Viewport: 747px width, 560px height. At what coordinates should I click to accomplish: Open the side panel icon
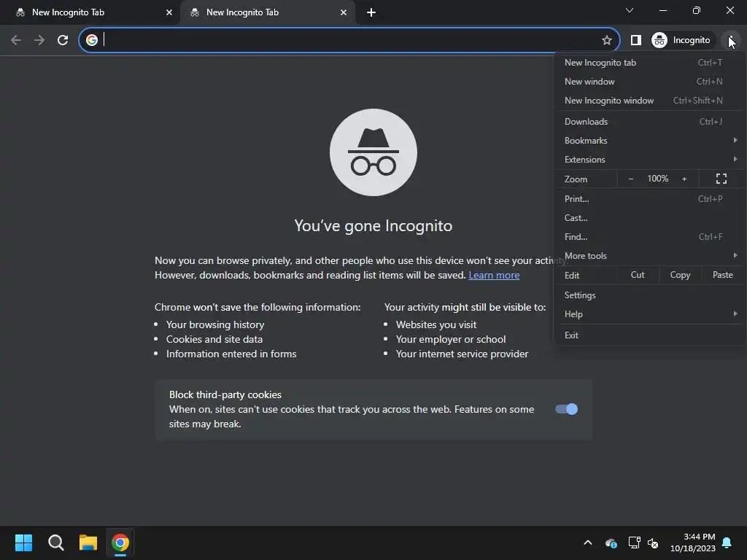click(x=635, y=40)
